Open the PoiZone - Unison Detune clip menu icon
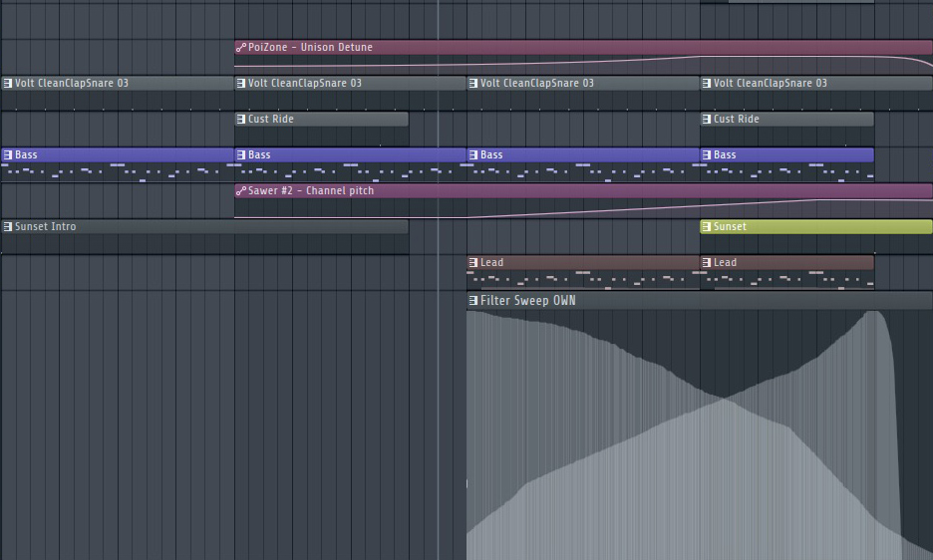Screen dimensions: 933x560 pyautogui.click(x=241, y=47)
